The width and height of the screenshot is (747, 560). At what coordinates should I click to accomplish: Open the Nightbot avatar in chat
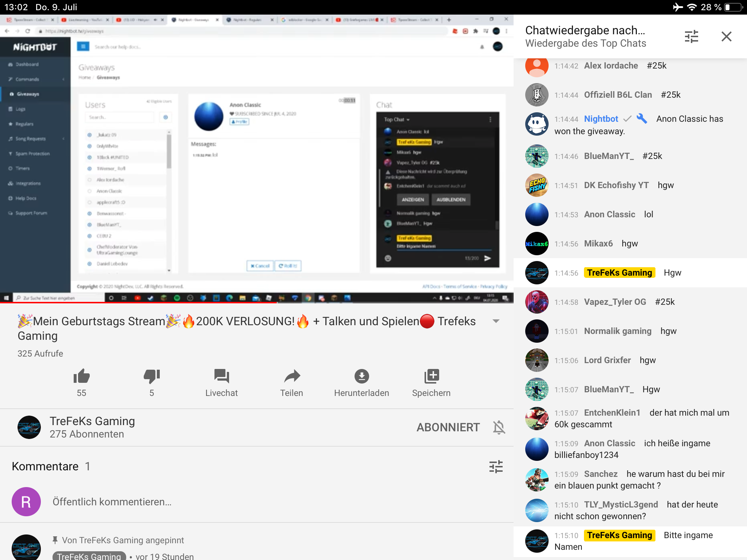537,124
